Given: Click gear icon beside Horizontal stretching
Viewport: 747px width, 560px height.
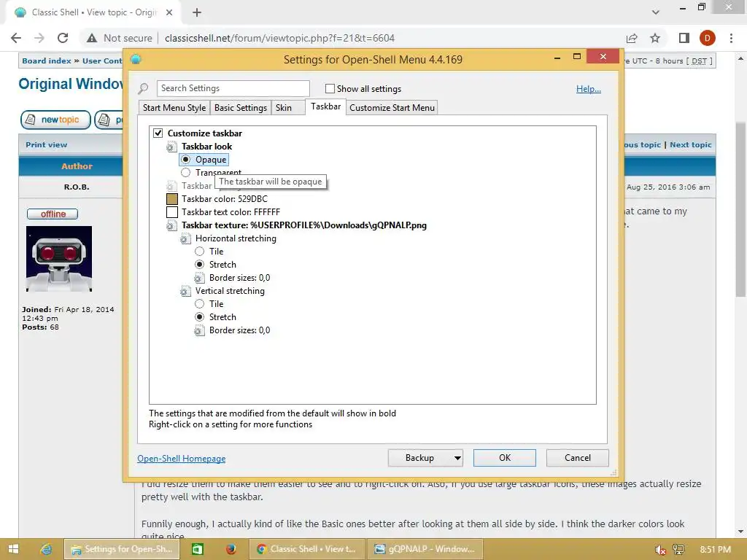Looking at the screenshot, I should coord(185,238).
